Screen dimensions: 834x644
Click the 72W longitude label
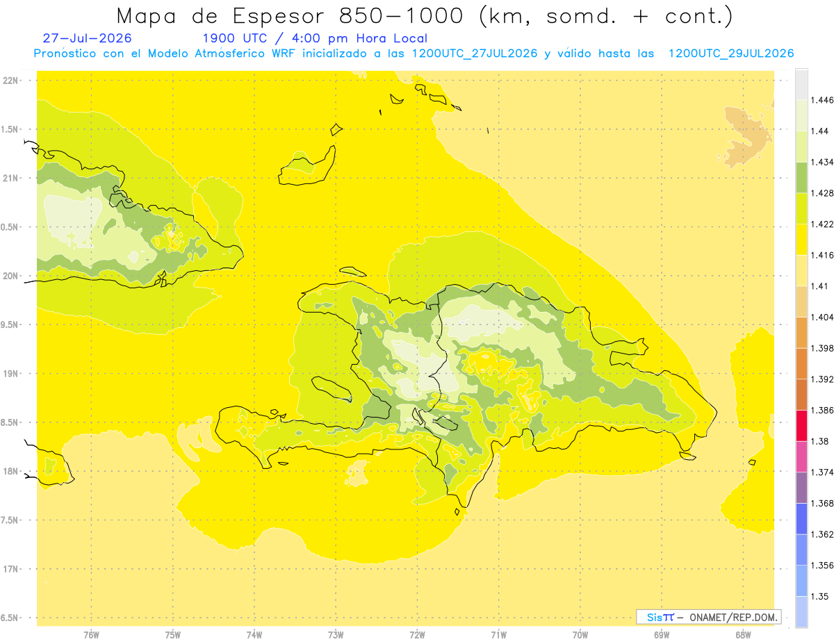[x=417, y=636]
